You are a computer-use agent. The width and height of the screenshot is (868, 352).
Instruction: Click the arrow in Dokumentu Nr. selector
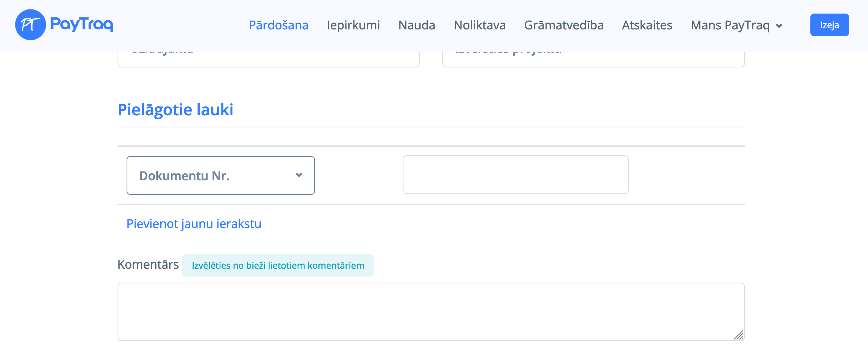299,175
